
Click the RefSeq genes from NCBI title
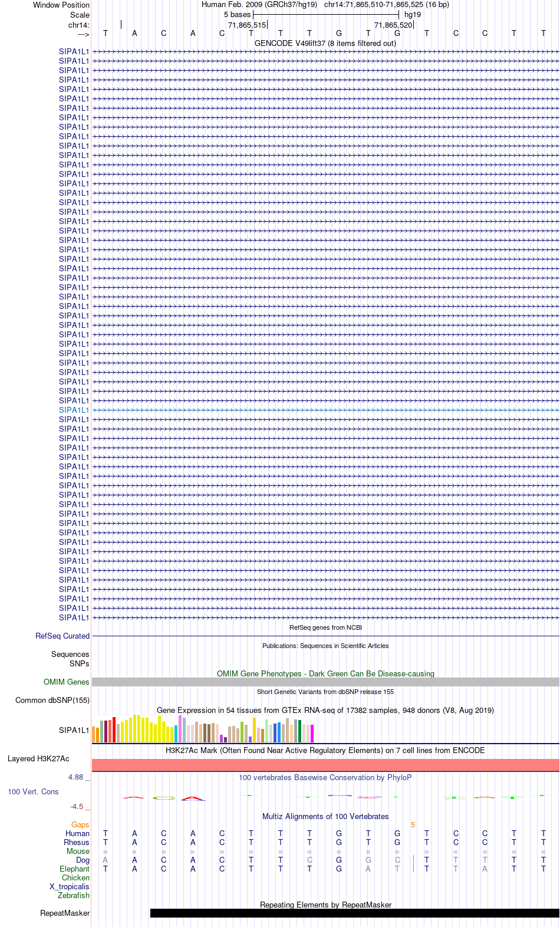(x=325, y=627)
